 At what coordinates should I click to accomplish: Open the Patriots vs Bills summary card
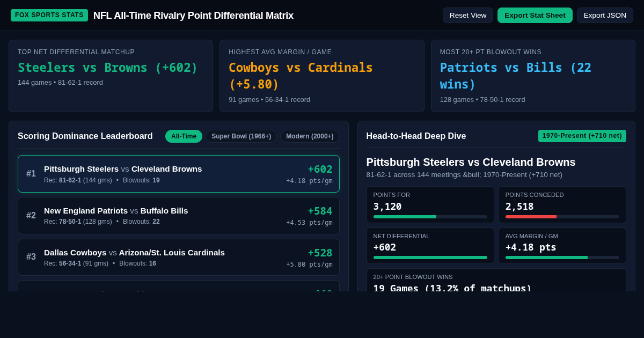[x=533, y=76]
